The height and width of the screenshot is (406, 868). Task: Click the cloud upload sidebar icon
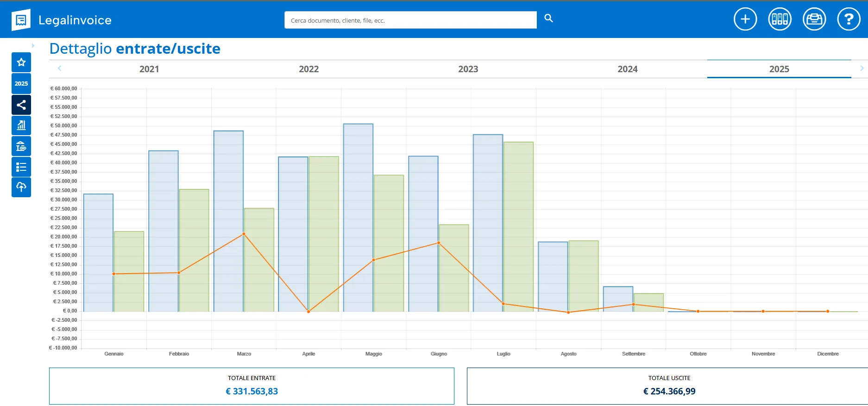21,187
